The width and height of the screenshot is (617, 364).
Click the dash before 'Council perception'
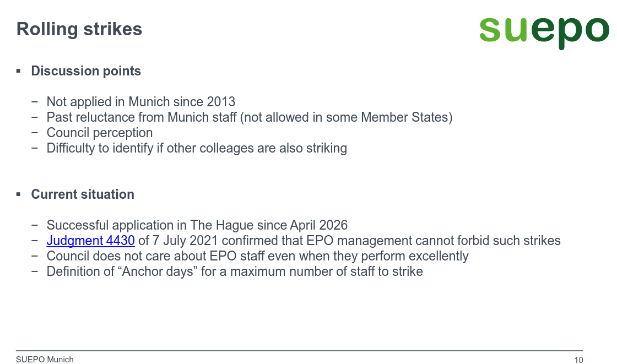pos(35,133)
